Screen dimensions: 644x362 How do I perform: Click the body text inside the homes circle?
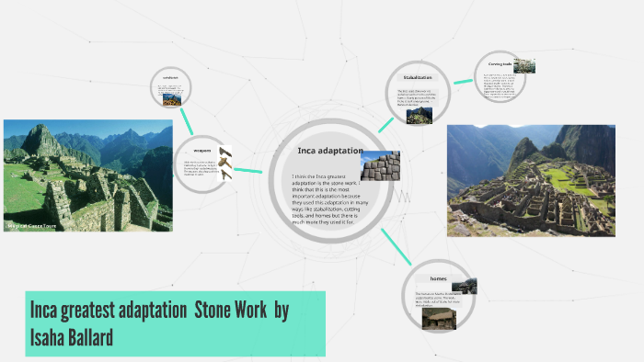click(x=437, y=300)
